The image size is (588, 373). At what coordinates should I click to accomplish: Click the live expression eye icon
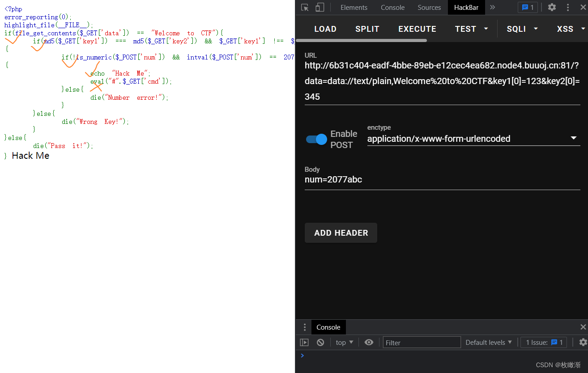tap(369, 343)
